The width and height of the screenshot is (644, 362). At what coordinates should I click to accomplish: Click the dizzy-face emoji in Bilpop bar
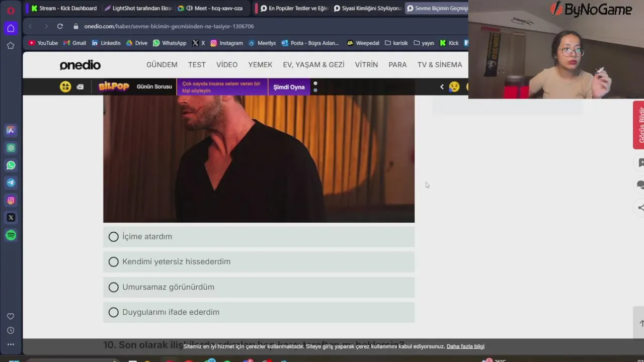coord(65,86)
